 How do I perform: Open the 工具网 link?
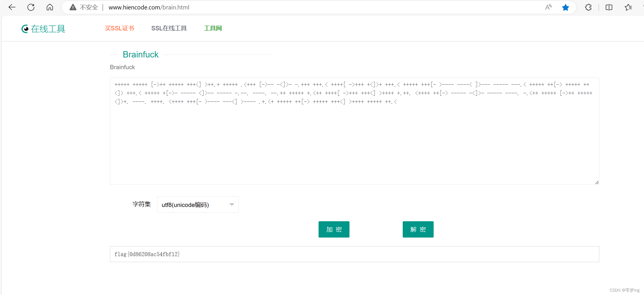click(213, 28)
